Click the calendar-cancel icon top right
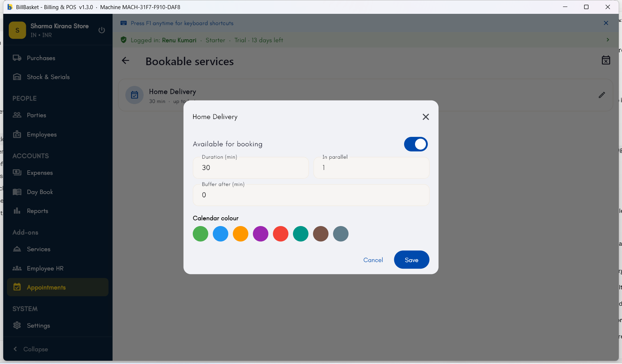The height and width of the screenshot is (364, 622). (x=606, y=60)
